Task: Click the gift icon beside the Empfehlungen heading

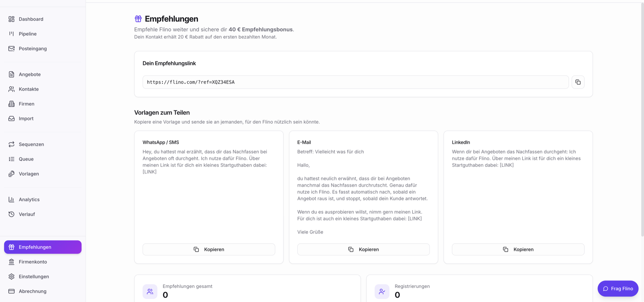Action: click(x=138, y=19)
